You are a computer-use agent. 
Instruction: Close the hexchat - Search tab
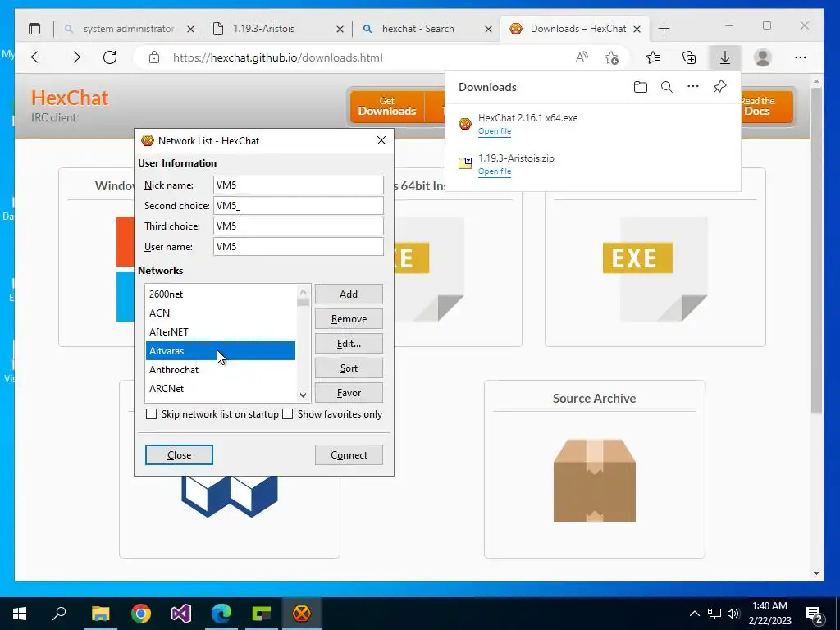point(488,29)
